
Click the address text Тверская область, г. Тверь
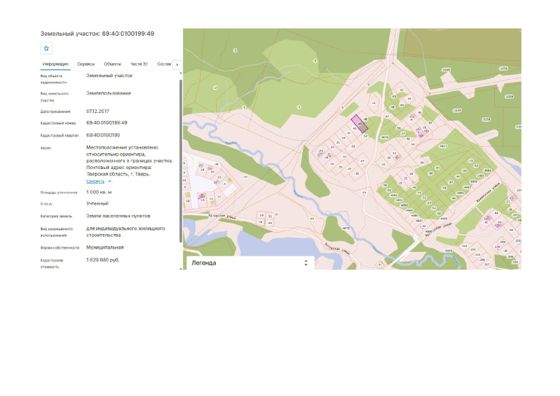coord(118,174)
